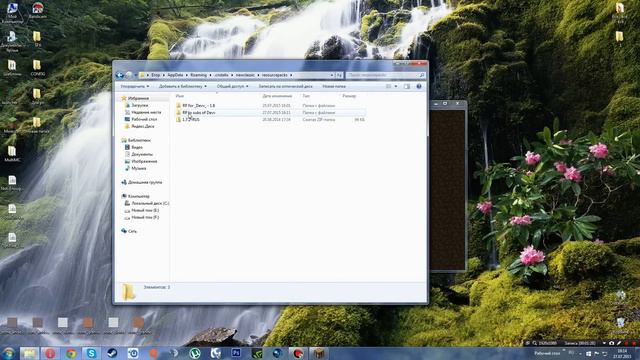The height and width of the screenshot is (360, 640).
Task: Open the view options dropdown arrow
Action: [396, 87]
